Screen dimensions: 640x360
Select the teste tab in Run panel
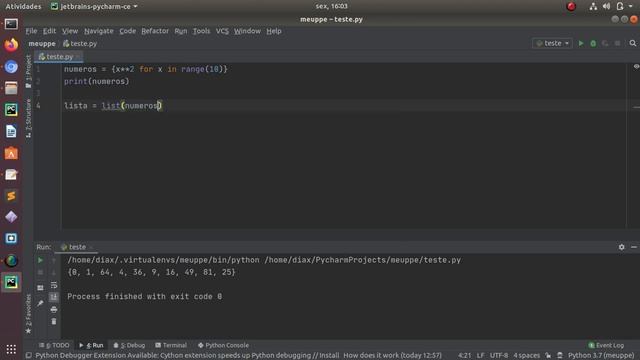[x=76, y=247]
